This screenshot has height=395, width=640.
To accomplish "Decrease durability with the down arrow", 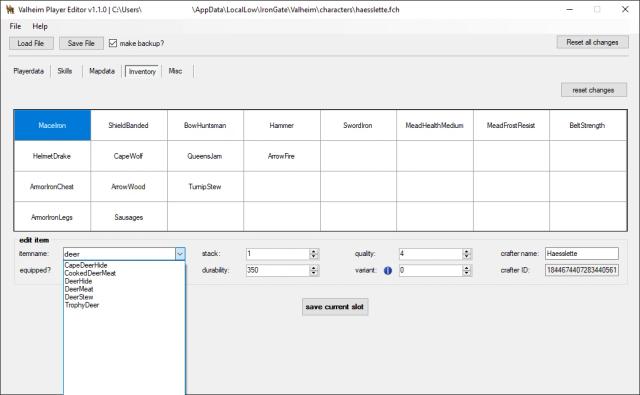I will tap(313, 273).
